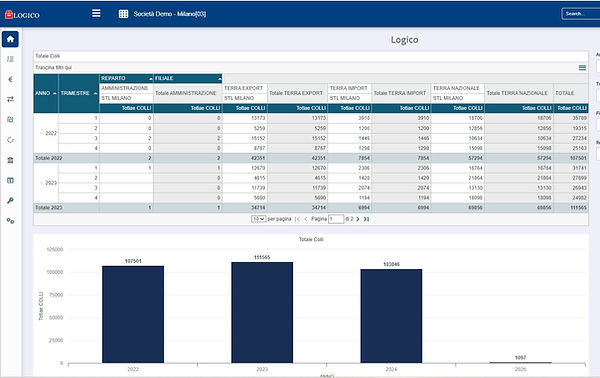
Task: Open the columns table sidebar icon
Action: tap(10, 180)
